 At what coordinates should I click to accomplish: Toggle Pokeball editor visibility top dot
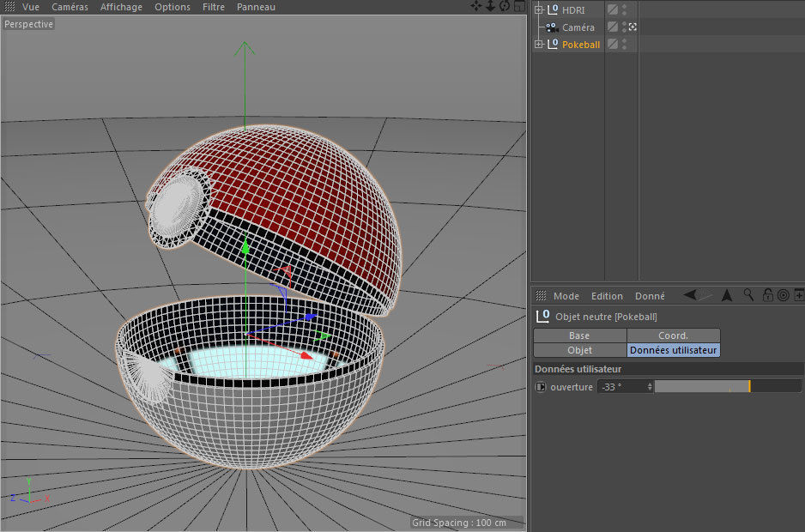pyautogui.click(x=624, y=41)
